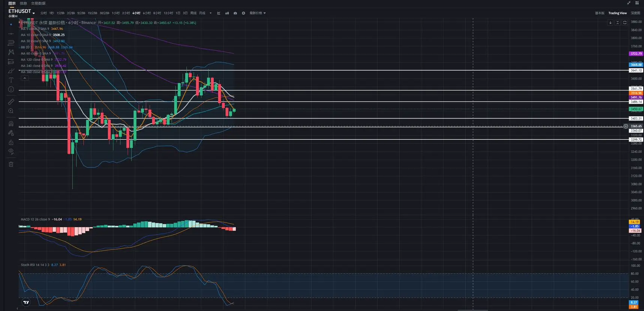The height and width of the screenshot is (311, 644).
Task: Switch to the 交易数据 tab
Action: 38,3
